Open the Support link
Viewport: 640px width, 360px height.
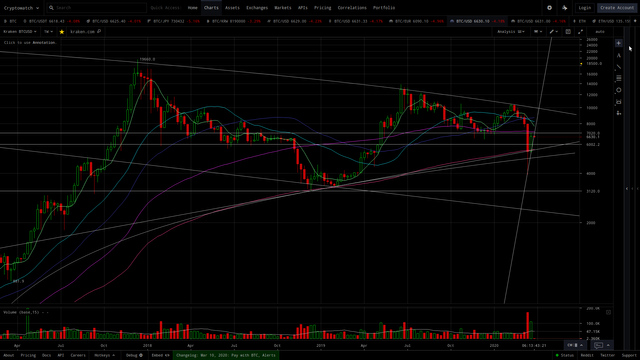(629, 356)
